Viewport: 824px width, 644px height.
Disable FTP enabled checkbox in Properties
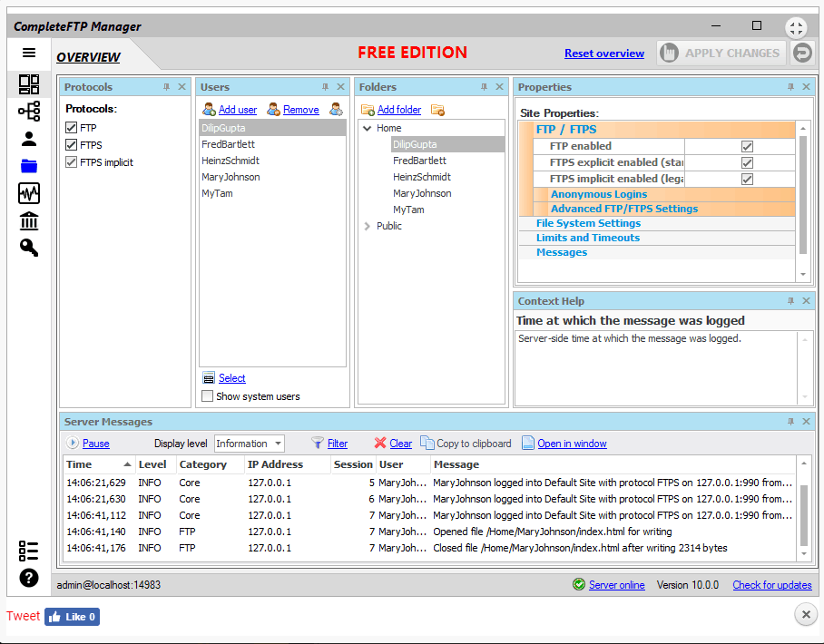pos(747,146)
